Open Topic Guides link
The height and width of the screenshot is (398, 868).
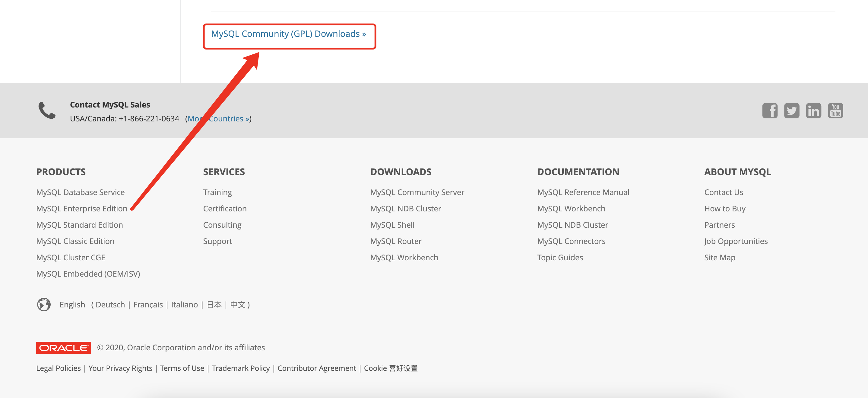[x=560, y=258]
